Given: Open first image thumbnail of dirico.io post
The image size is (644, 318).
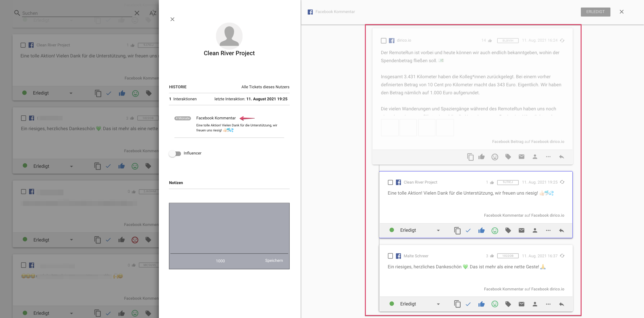Looking at the screenshot, I should pos(390,128).
